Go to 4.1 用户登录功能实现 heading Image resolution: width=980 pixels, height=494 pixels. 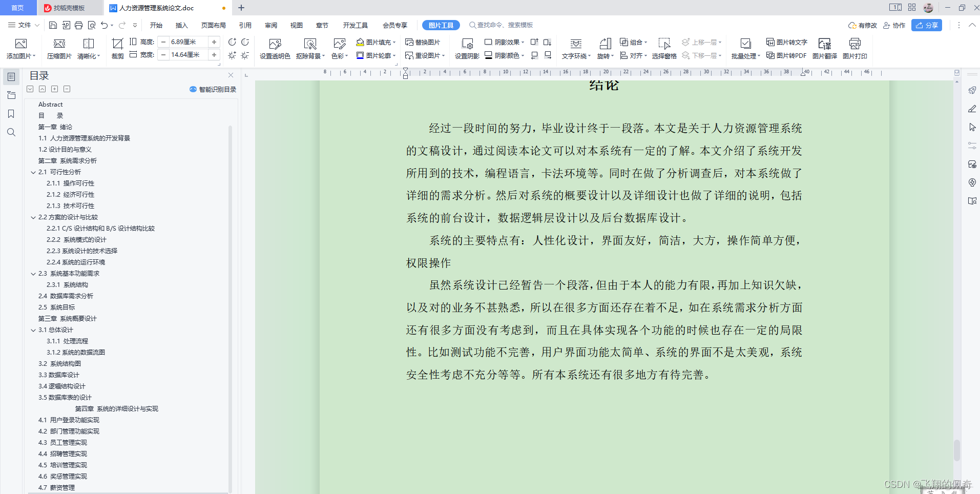click(x=69, y=420)
